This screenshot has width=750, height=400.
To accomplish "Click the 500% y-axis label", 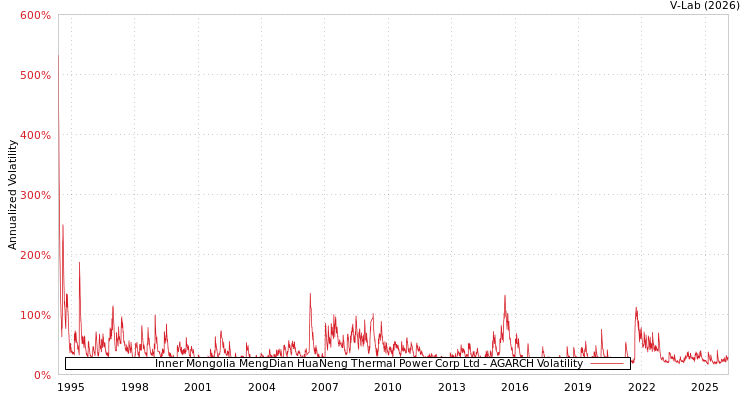I will tap(35, 75).
